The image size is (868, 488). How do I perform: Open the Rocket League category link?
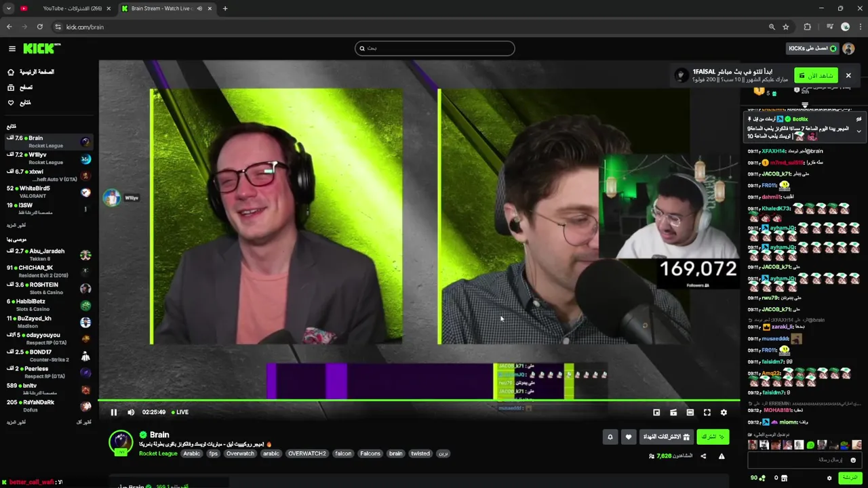pos(158,453)
